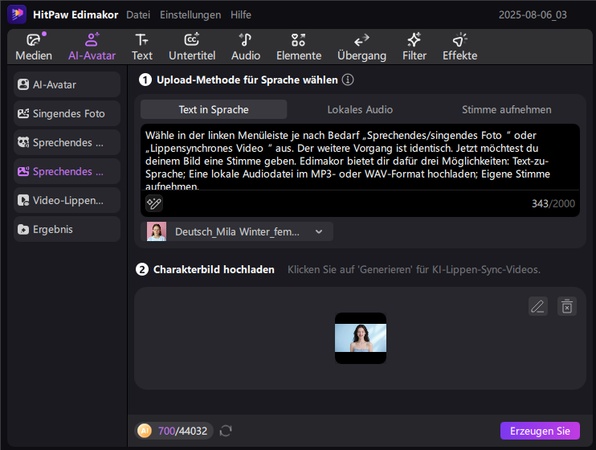The width and height of the screenshot is (596, 450).
Task: Click the 'Klicken Sie auf Generieren' hint text
Action: [x=414, y=269]
